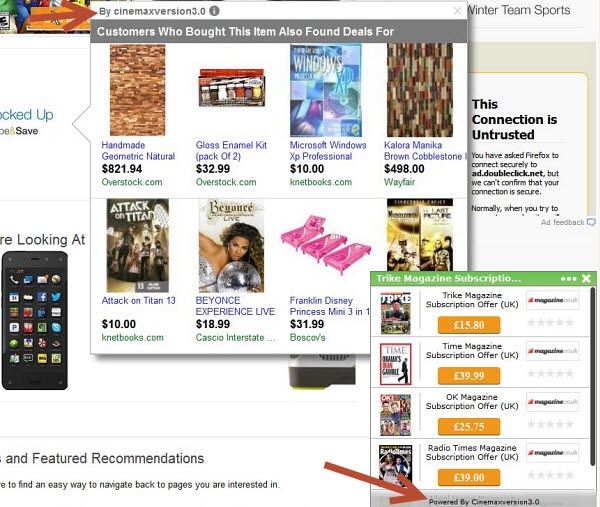
Task: Click the star rating under Time Magazine offer
Action: click(x=551, y=373)
